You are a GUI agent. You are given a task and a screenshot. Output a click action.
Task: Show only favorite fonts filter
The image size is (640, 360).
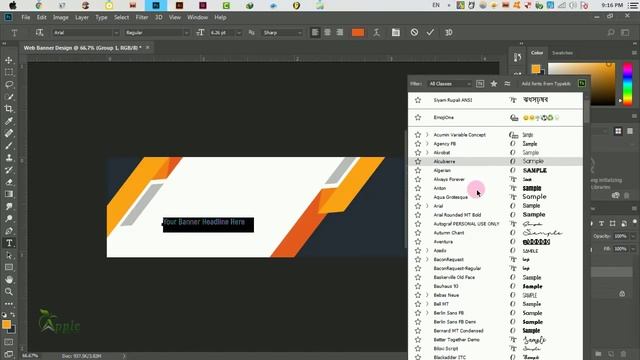493,84
